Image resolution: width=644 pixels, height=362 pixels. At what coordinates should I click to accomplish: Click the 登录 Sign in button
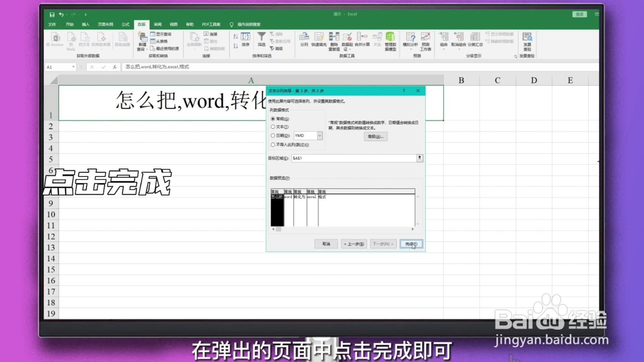pos(580,14)
